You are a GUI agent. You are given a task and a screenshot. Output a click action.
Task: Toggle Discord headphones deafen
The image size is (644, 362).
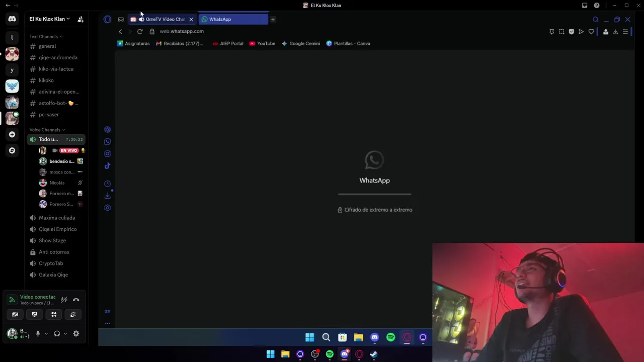[x=57, y=333]
